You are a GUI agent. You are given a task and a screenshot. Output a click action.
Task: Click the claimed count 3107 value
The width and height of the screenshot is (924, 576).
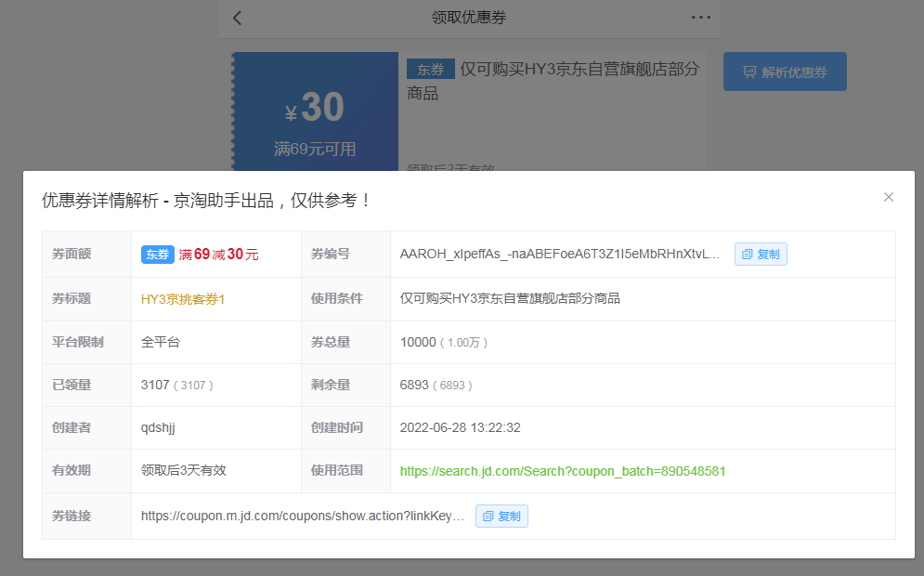(155, 385)
